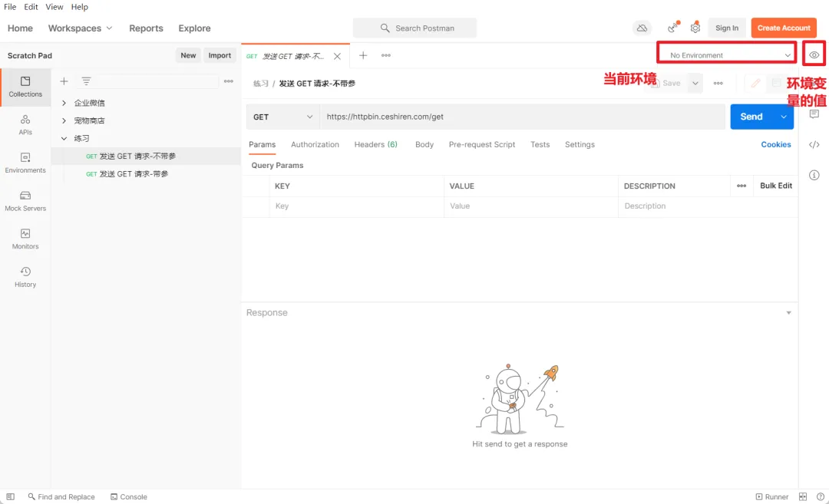Open collections sidebar more options ellipsis

tap(229, 81)
